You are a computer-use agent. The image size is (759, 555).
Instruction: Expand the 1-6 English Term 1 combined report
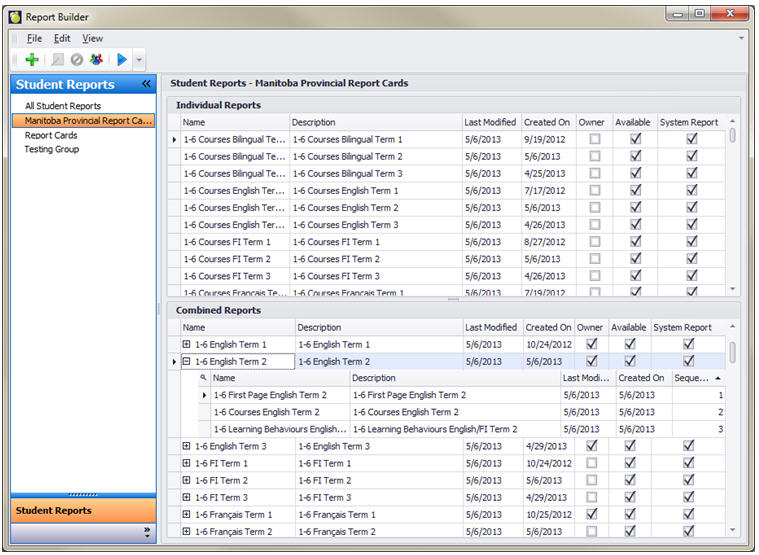point(186,345)
